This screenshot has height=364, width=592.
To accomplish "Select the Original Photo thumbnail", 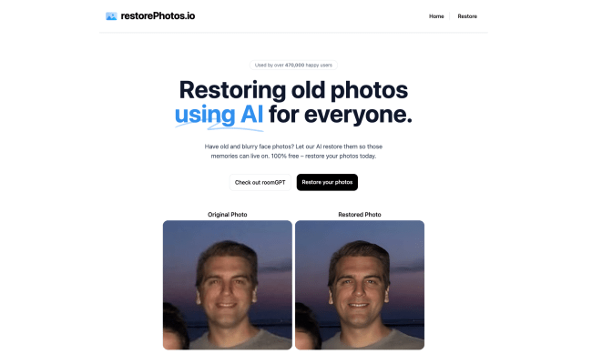I will pyautogui.click(x=228, y=285).
